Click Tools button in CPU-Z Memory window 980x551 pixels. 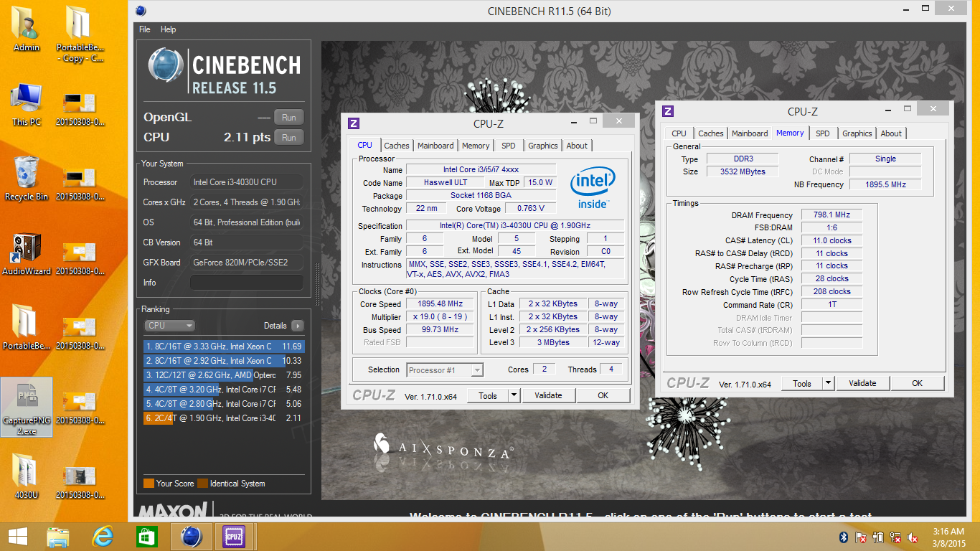click(802, 383)
